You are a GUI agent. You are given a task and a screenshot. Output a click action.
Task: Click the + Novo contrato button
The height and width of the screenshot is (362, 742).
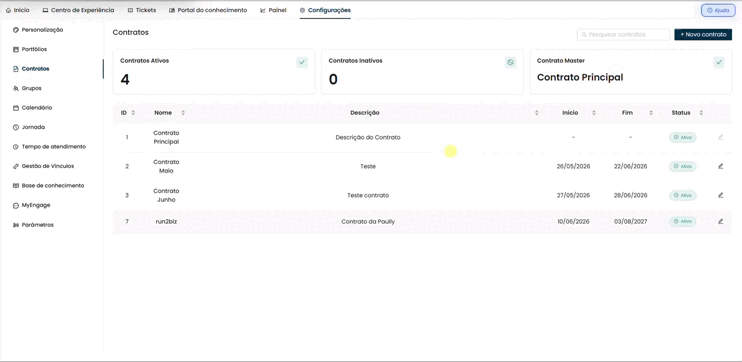(x=703, y=35)
